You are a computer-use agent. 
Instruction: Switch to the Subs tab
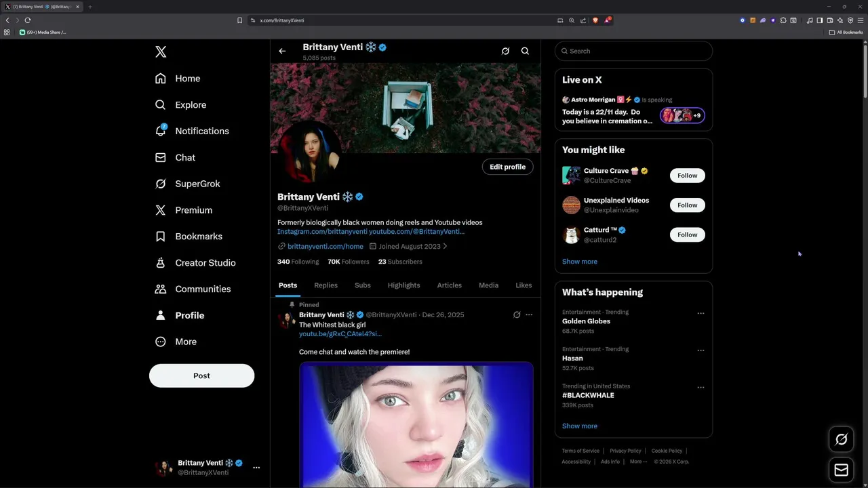pyautogui.click(x=363, y=285)
